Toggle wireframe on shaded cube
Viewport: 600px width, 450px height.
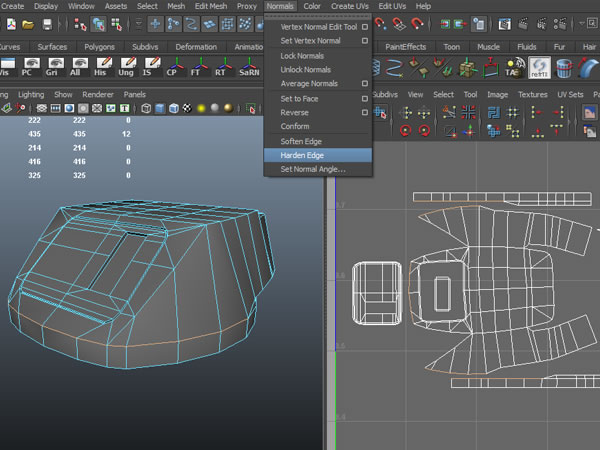click(x=173, y=109)
